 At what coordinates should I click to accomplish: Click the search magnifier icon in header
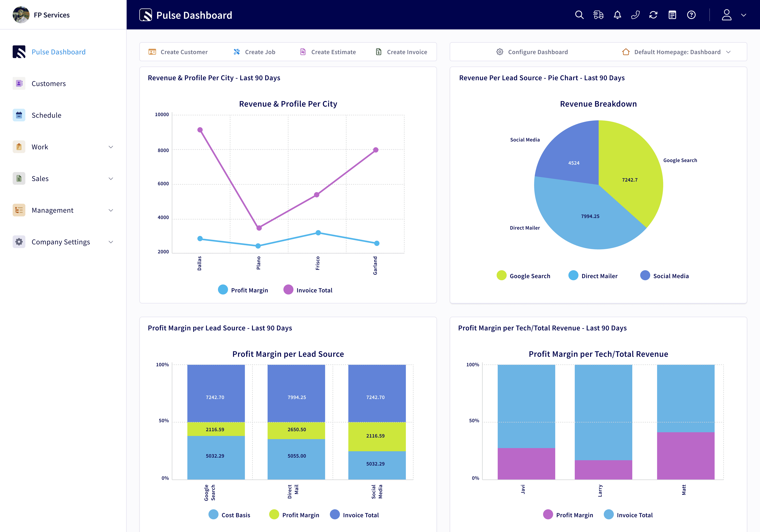(579, 15)
